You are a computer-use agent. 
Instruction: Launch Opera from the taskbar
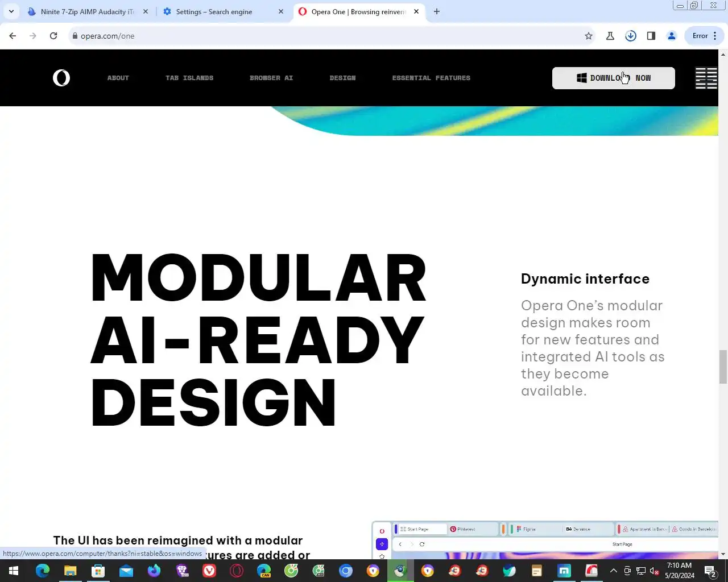tap(237, 571)
